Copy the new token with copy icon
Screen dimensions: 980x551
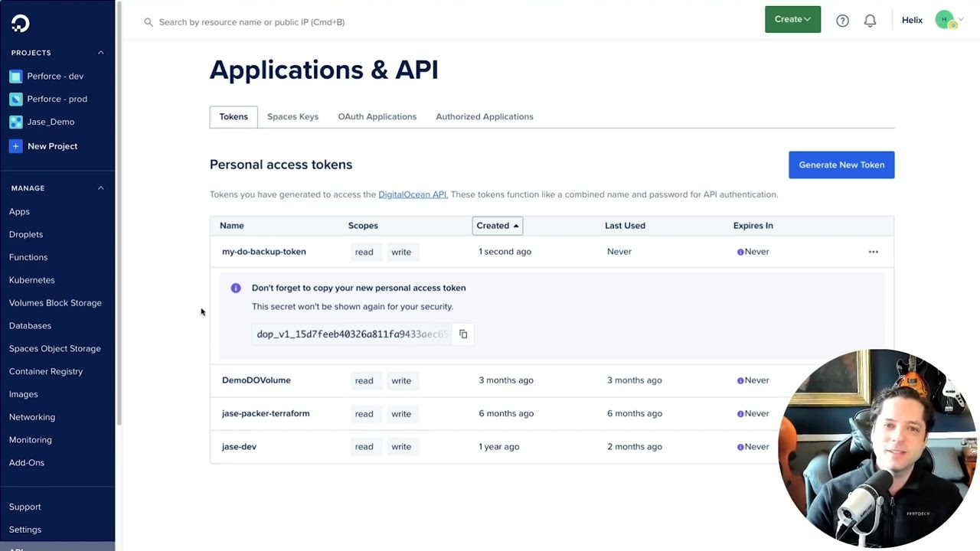(x=463, y=334)
